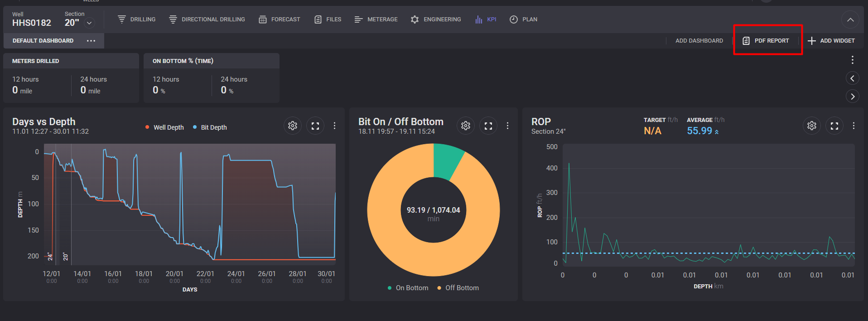The height and width of the screenshot is (321, 868).
Task: Open Days vs Depth settings gear
Action: pos(293,126)
